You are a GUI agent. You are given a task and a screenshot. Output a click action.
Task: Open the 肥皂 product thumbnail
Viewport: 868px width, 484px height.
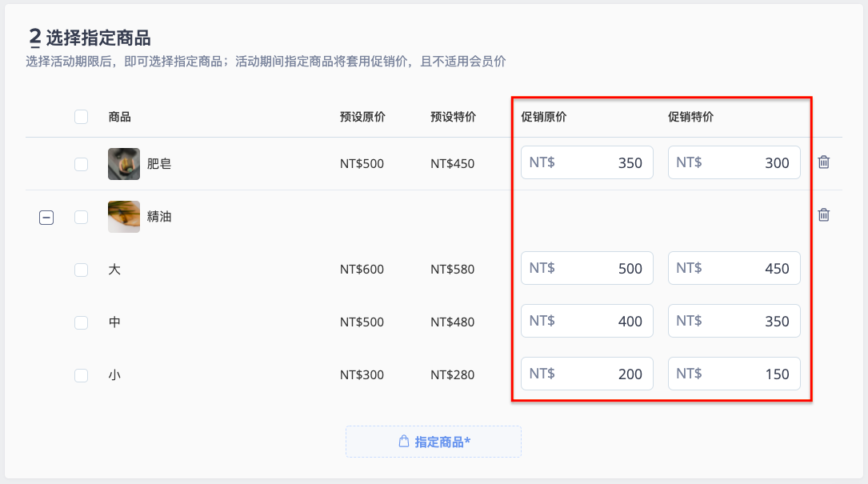pyautogui.click(x=124, y=164)
